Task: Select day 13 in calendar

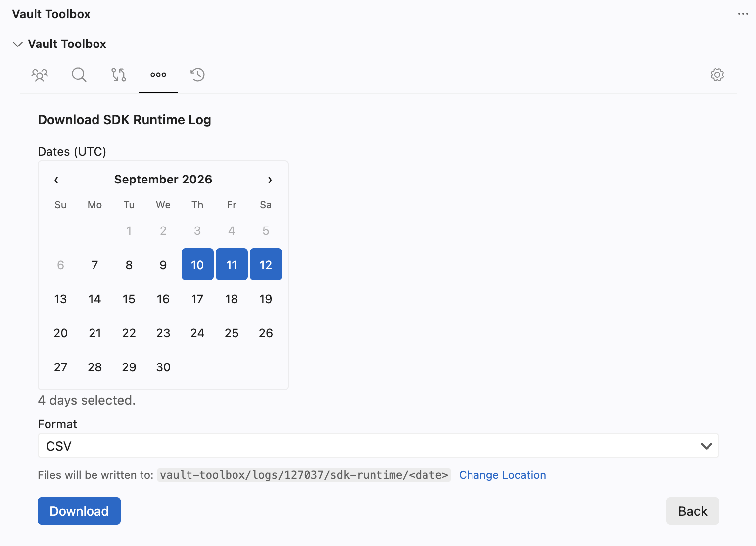Action: (x=61, y=299)
